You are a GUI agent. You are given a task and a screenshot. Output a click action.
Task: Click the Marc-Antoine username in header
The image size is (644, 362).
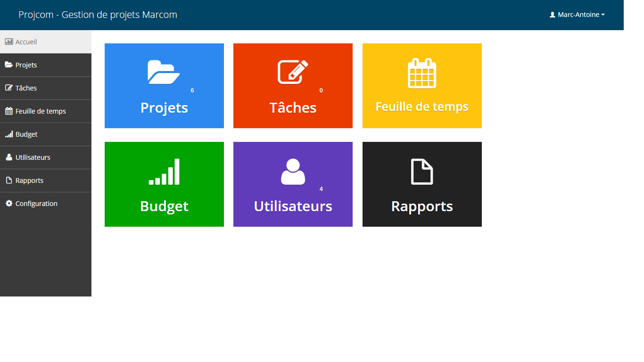(x=578, y=15)
